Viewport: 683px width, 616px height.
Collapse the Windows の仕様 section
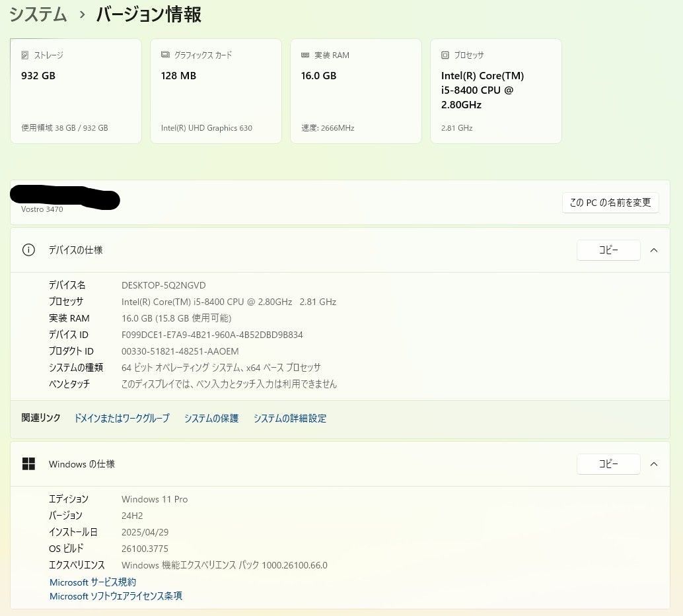(x=654, y=464)
